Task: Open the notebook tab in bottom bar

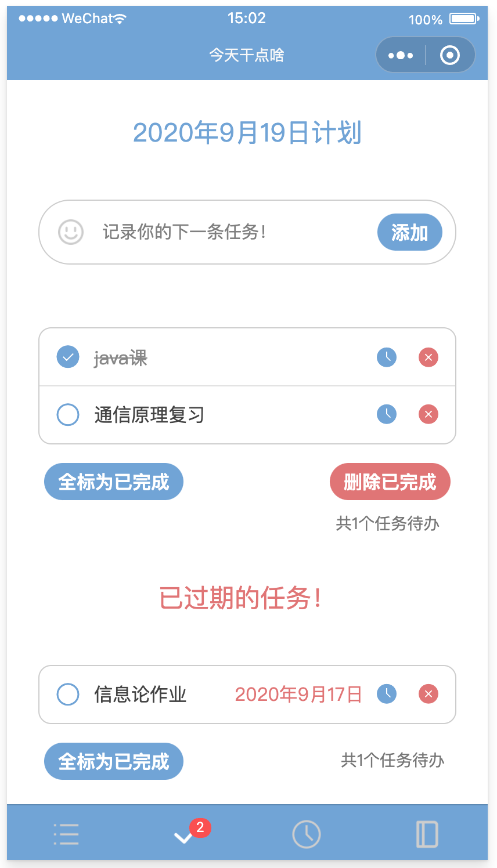Action: point(427,834)
